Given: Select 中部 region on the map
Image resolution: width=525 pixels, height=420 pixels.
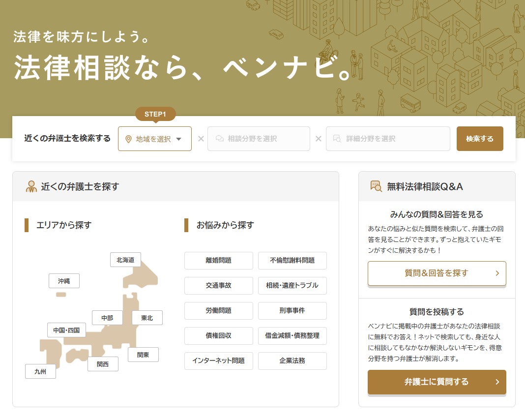Looking at the screenshot, I should 107,318.
